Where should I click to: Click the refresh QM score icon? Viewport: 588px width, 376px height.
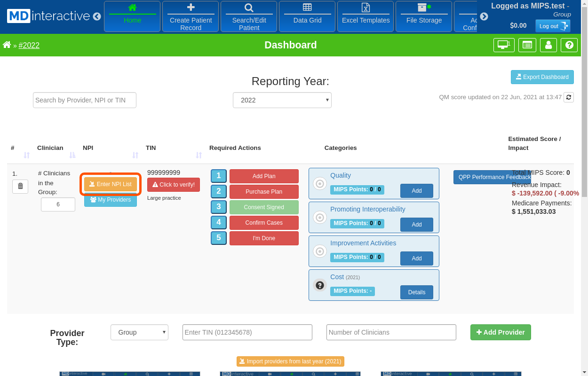point(569,97)
